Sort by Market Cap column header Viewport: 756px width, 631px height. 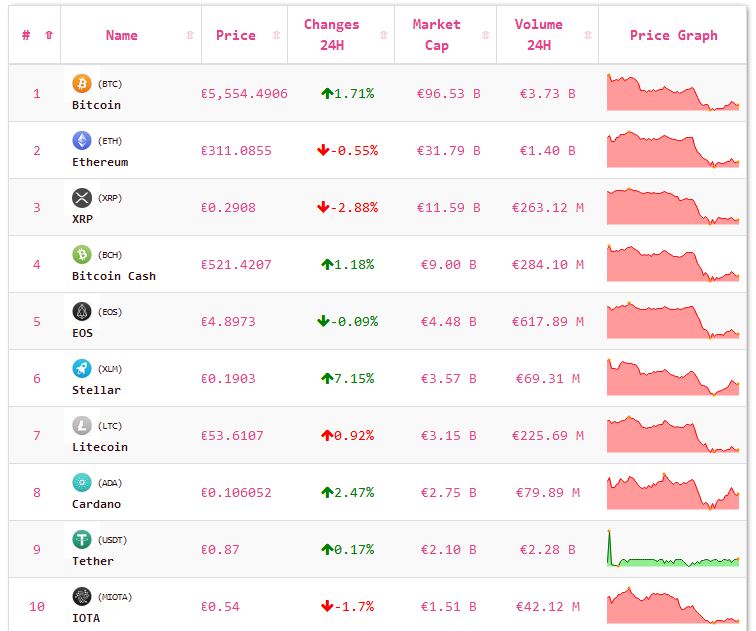437,34
